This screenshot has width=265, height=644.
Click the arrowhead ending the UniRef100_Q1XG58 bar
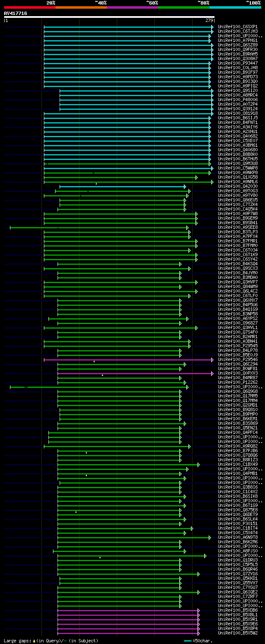(x=197, y=177)
